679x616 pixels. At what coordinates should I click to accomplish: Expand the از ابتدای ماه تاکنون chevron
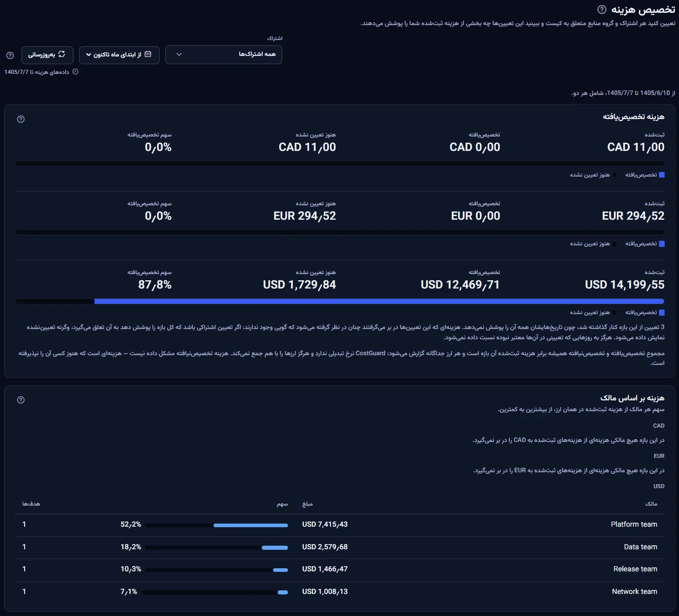click(89, 55)
